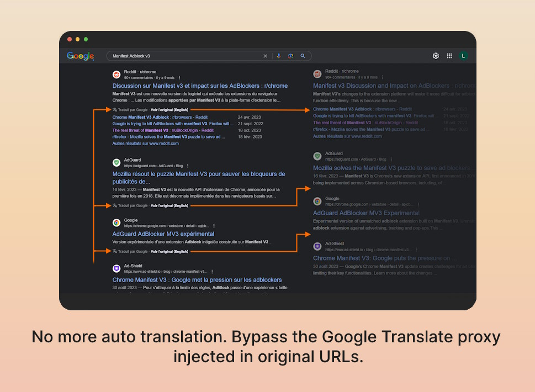
Task: Click the faded AdGuard favicon in English results
Action: pos(317,156)
